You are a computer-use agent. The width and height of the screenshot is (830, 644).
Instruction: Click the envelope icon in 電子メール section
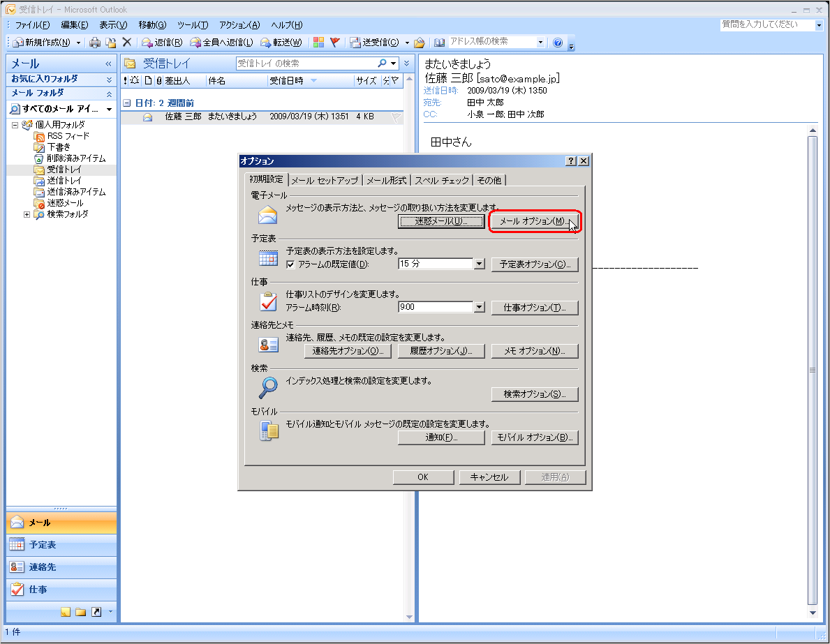click(268, 215)
